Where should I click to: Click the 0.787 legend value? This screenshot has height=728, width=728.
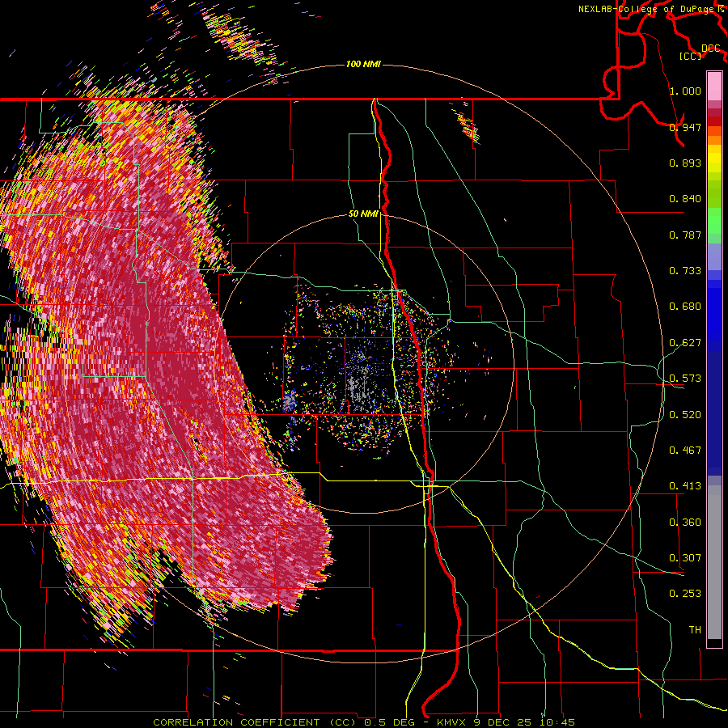(685, 235)
